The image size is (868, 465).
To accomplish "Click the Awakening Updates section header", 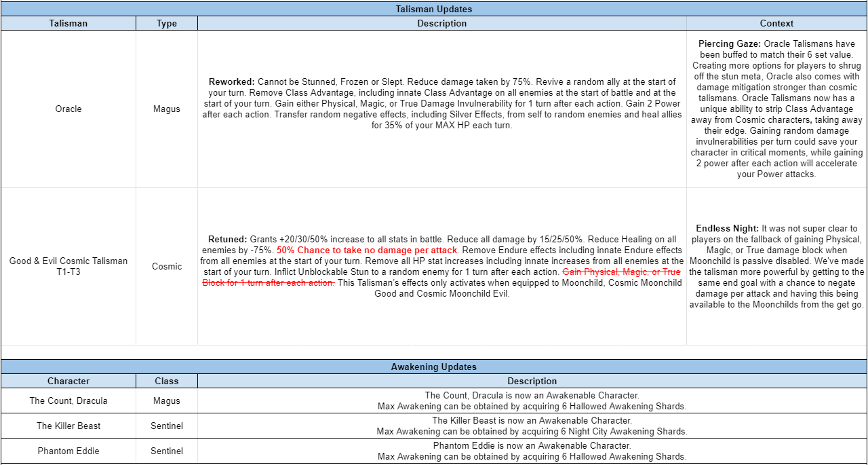I will point(434,367).
